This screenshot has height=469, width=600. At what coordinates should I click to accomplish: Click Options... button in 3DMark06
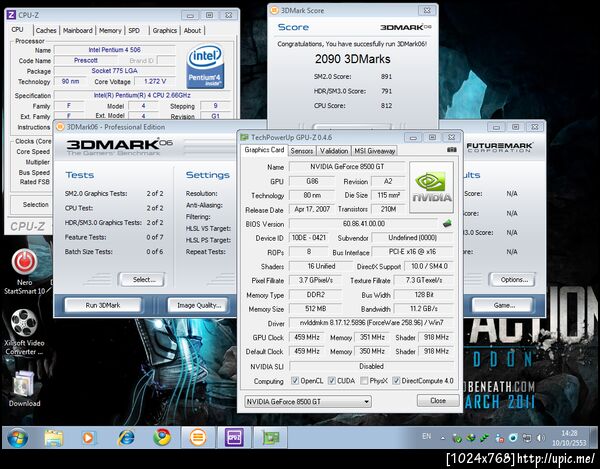pyautogui.click(x=513, y=279)
